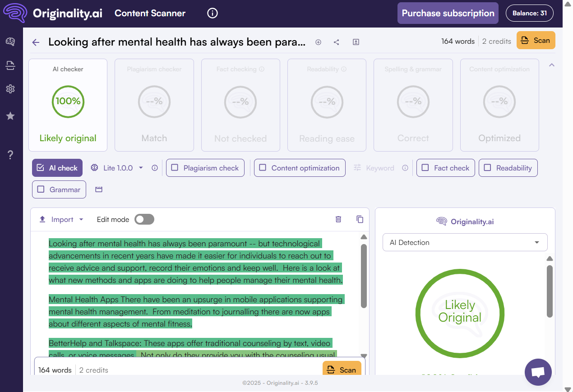Share the scan using share icon
The height and width of the screenshot is (392, 573).
[x=337, y=42]
